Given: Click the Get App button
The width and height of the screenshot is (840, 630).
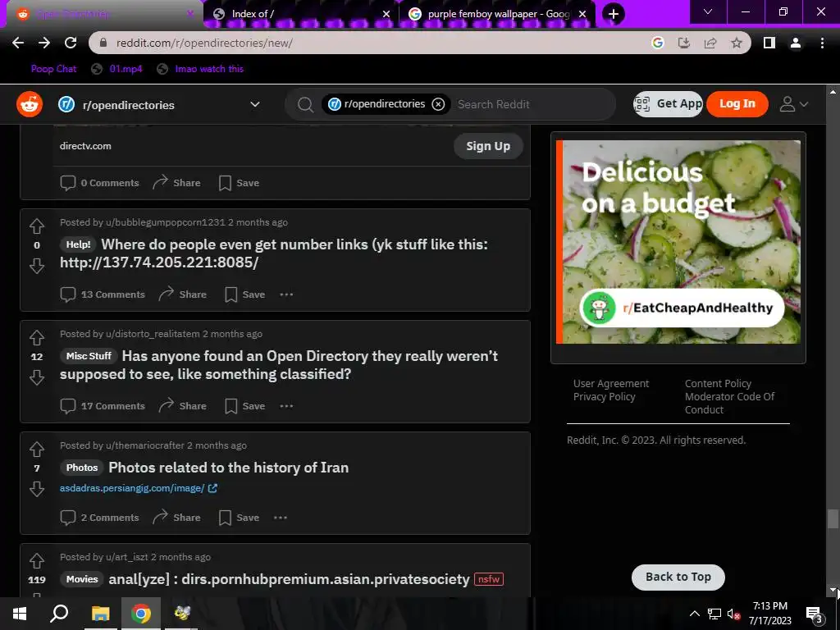Looking at the screenshot, I should [668, 104].
